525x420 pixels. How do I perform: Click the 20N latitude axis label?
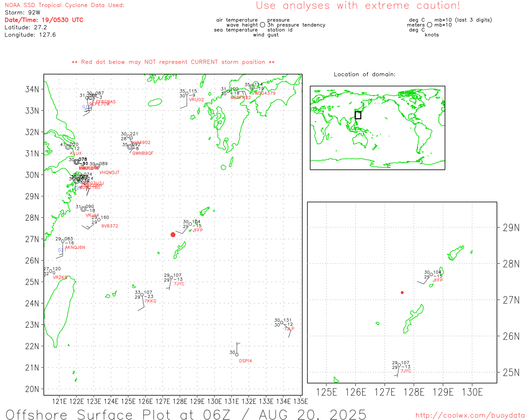(32, 389)
